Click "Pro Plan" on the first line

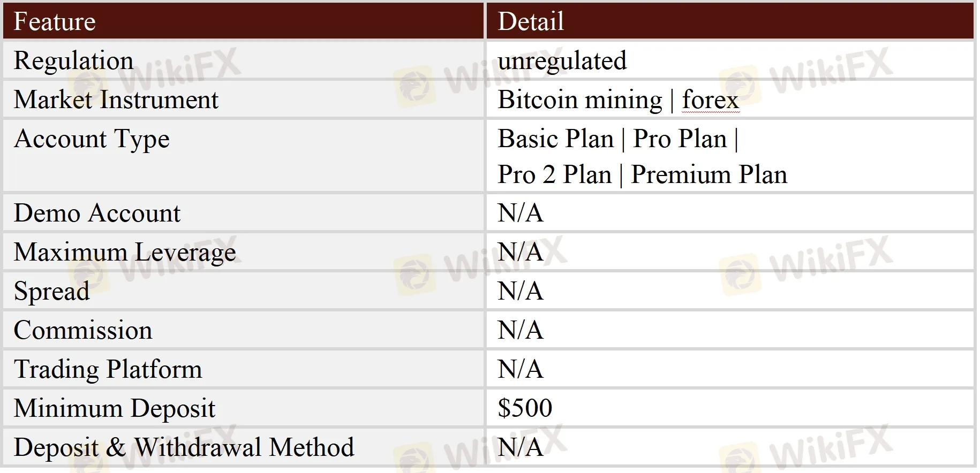click(680, 139)
